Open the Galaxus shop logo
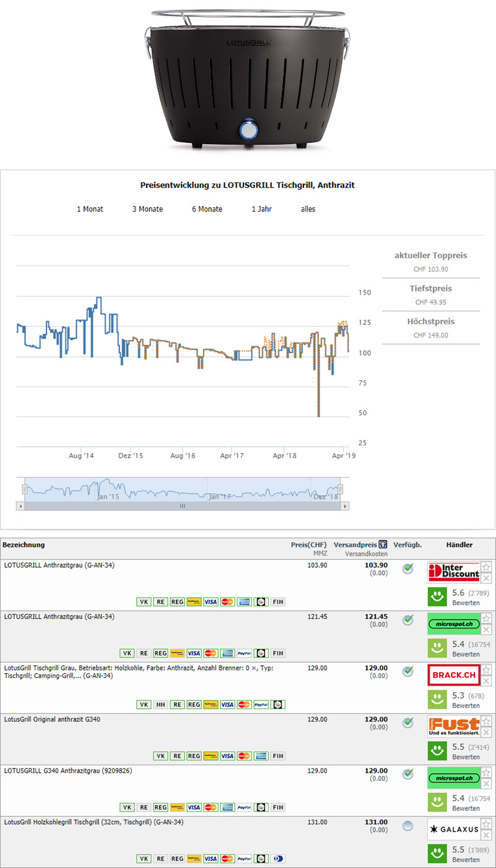Image resolution: width=496 pixels, height=868 pixels. point(454,829)
